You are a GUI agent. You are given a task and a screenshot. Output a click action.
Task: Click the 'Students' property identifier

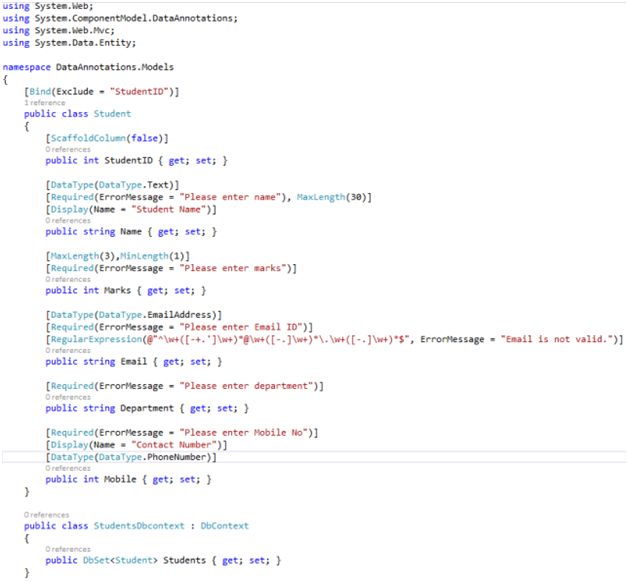pyautogui.click(x=184, y=560)
